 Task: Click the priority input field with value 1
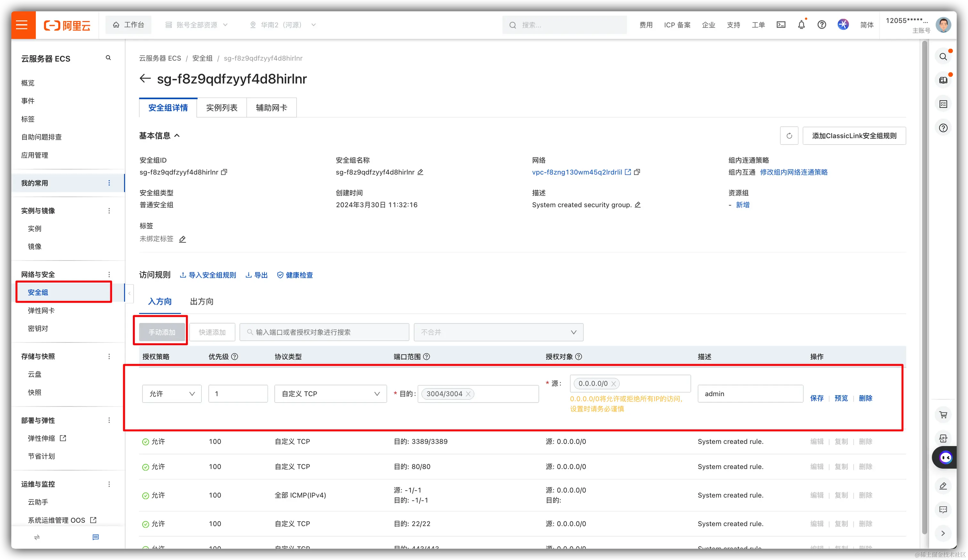[x=238, y=394]
